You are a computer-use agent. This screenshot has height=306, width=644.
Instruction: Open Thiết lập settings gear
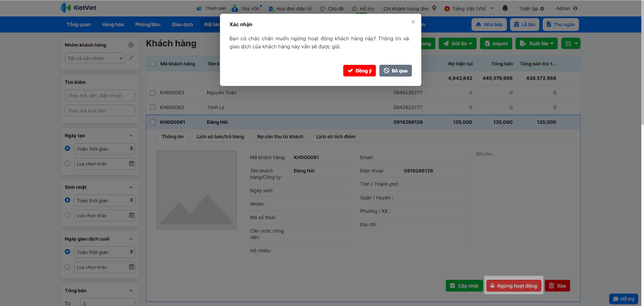(531, 8)
